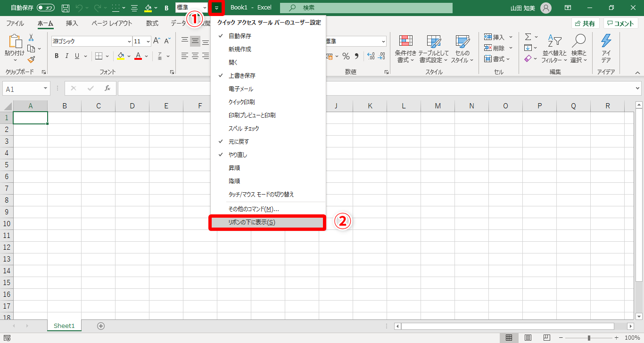The image size is (644, 343).
Task: Add a new sheet with plus icon
Action: 101,326
